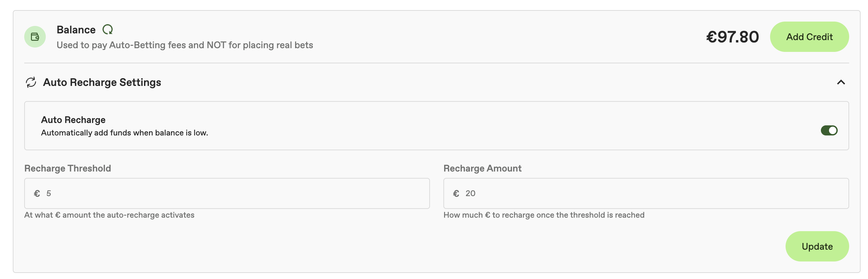Click the Balance title text
Screen dimensions: 868x279
(76, 30)
